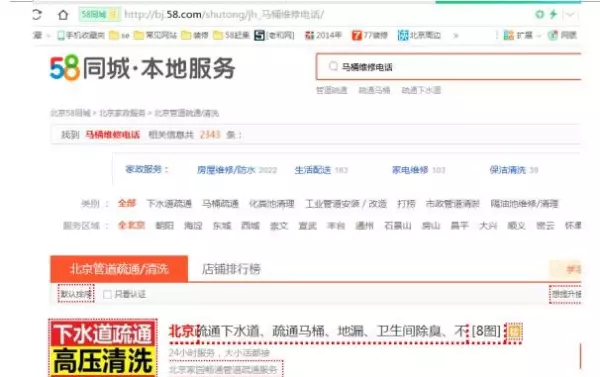Go to the 北京管道疏通/清洗 breadcrumb
The width and height of the screenshot is (600, 377).
186,113
